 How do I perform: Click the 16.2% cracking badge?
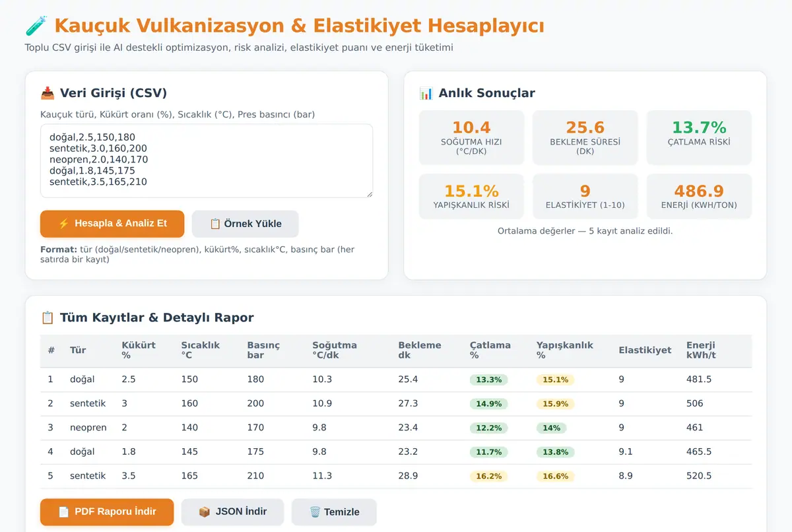coord(489,476)
